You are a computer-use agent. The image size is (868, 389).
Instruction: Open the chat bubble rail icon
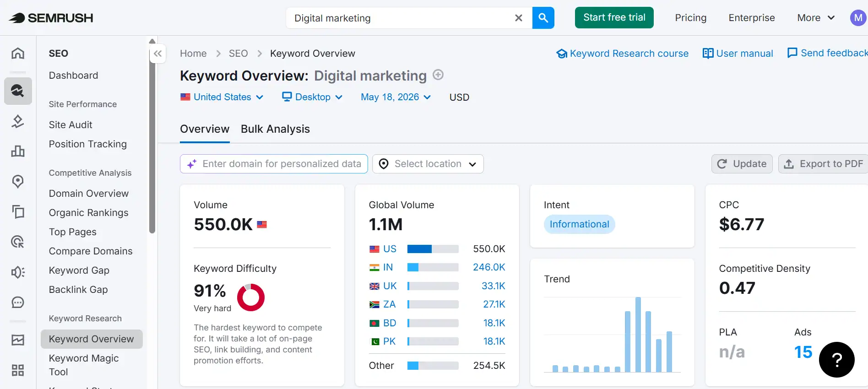tap(18, 302)
